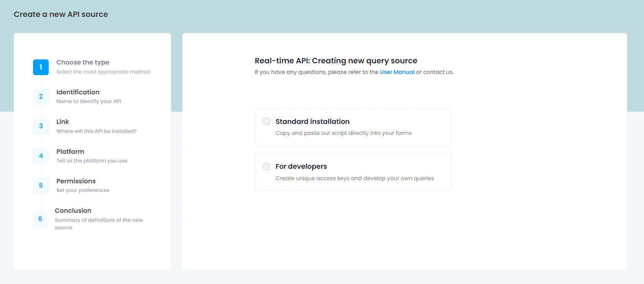This screenshot has width=644, height=284.
Task: Go to the Choose the type step
Action: [x=83, y=62]
